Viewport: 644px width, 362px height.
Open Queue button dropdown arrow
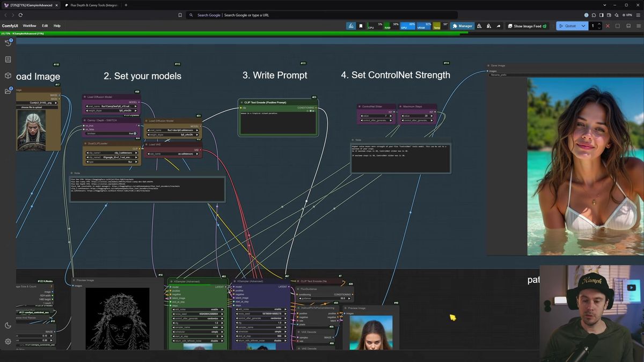pyautogui.click(x=583, y=26)
